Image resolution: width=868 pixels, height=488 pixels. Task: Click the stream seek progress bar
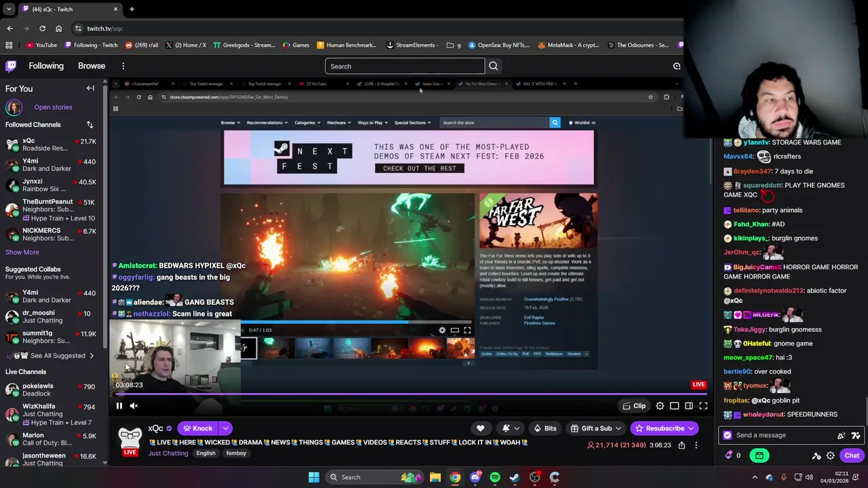pos(410,394)
